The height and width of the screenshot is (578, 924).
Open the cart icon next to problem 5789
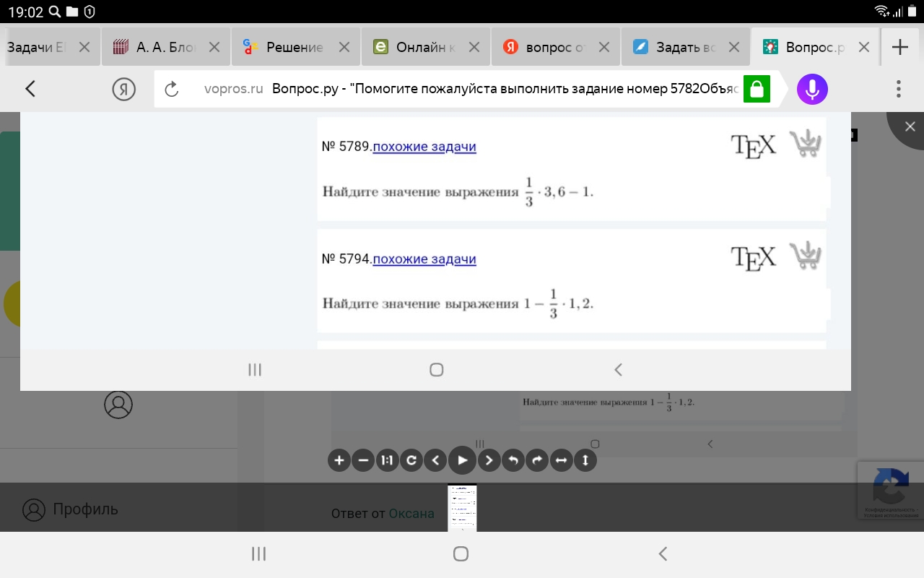pyautogui.click(x=806, y=142)
